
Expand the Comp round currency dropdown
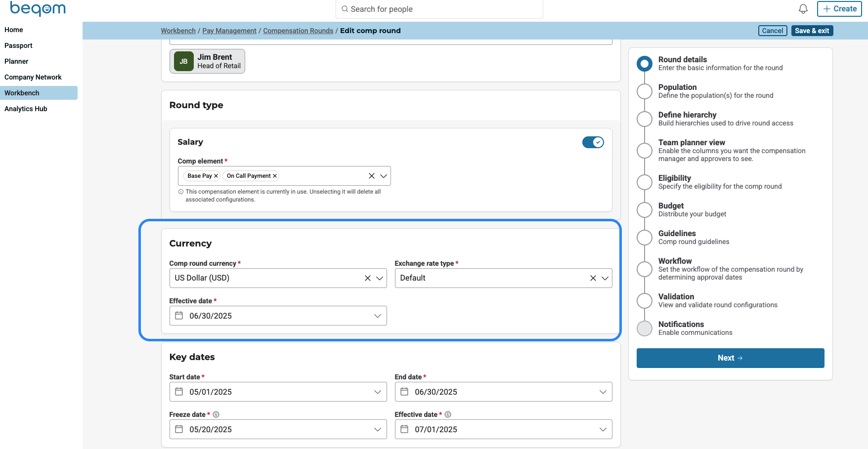380,278
